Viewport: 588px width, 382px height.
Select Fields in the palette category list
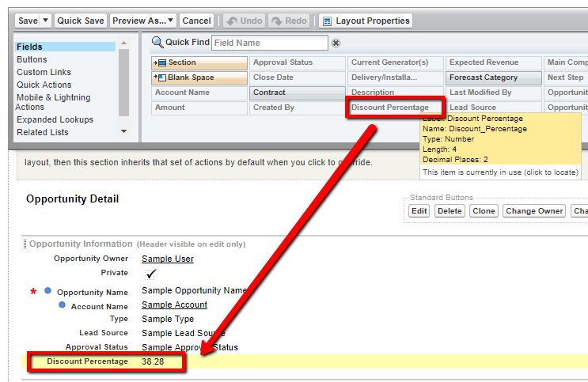pyautogui.click(x=65, y=47)
